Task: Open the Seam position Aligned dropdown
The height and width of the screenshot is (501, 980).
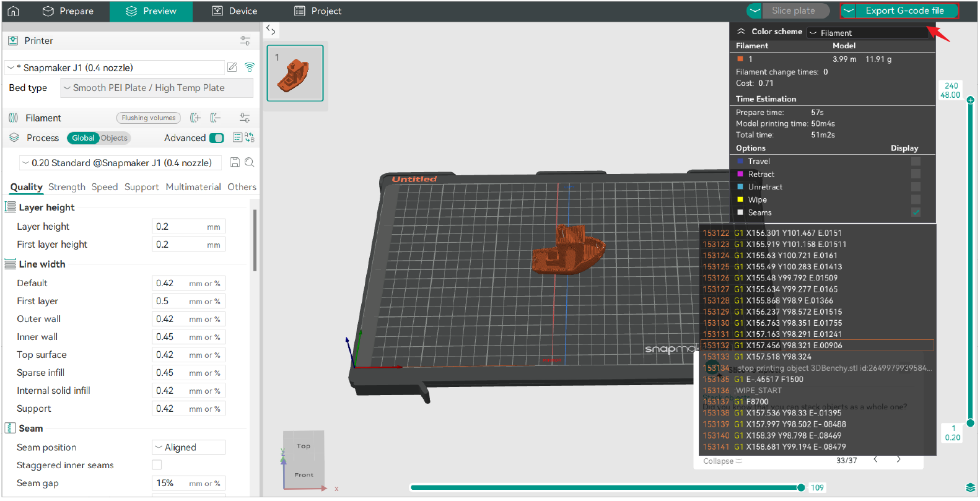Action: tap(188, 447)
